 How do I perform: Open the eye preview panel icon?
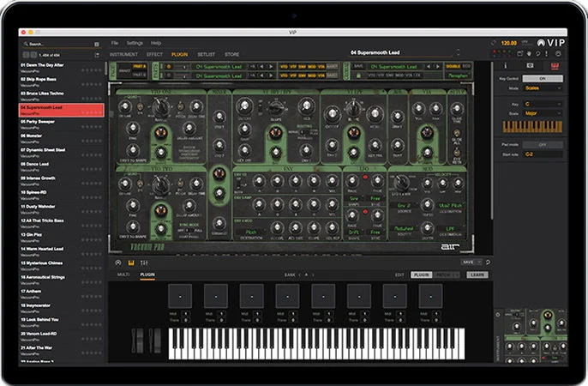(x=530, y=66)
